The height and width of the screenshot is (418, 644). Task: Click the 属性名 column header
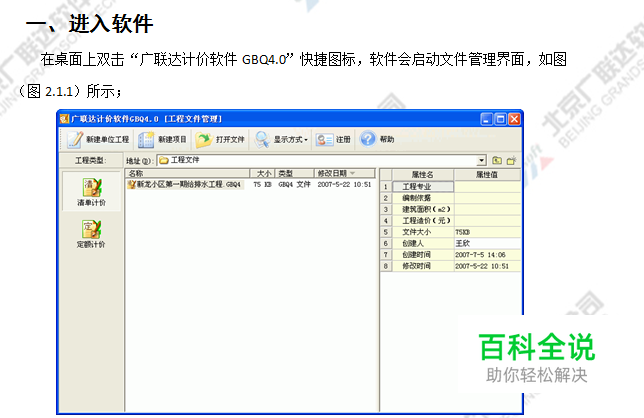tap(423, 175)
